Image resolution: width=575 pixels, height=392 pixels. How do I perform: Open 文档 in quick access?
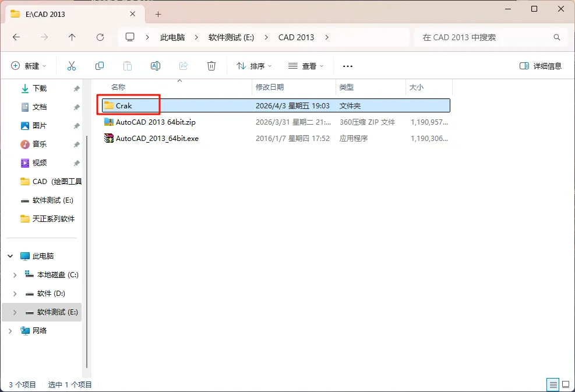click(x=39, y=107)
